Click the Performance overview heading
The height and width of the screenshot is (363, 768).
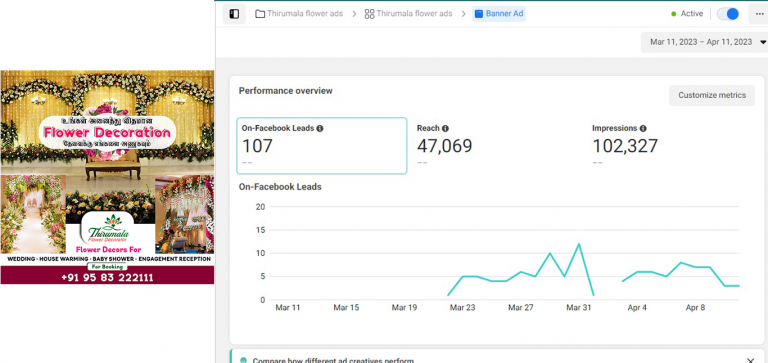[286, 91]
